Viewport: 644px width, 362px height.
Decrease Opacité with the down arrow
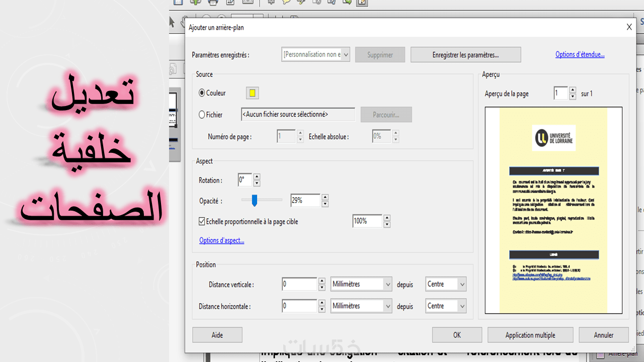click(x=325, y=204)
